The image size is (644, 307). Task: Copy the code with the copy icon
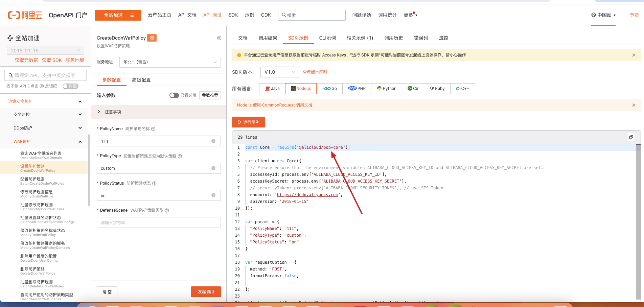[631, 137]
